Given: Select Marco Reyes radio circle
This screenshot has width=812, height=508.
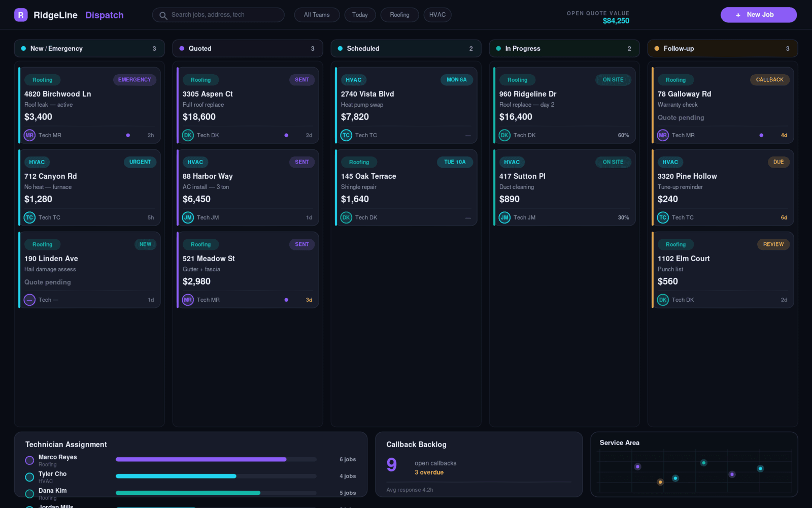Looking at the screenshot, I should [29, 460].
